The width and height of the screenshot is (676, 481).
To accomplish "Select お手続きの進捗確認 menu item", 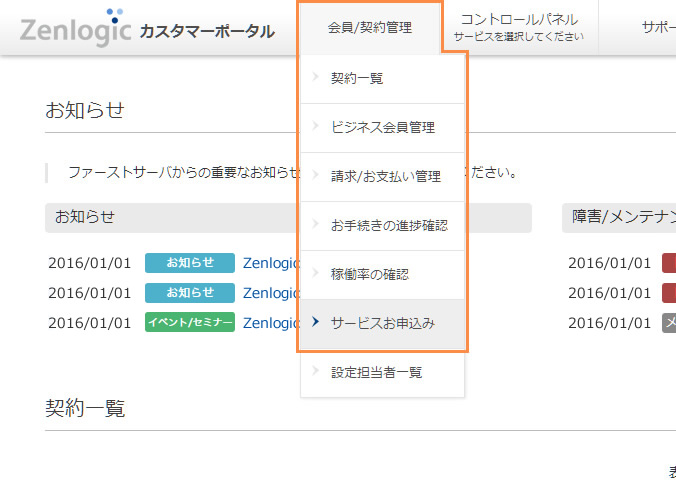I will [x=389, y=225].
